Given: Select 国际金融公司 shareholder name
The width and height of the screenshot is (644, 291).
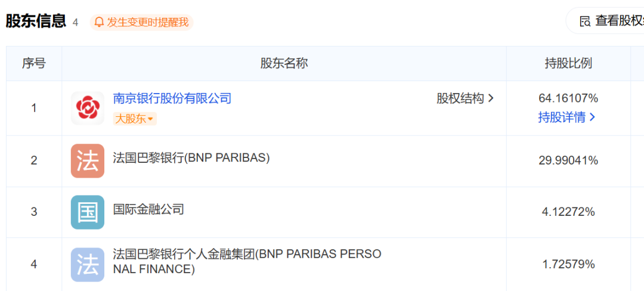Looking at the screenshot, I should pyautogui.click(x=148, y=210).
